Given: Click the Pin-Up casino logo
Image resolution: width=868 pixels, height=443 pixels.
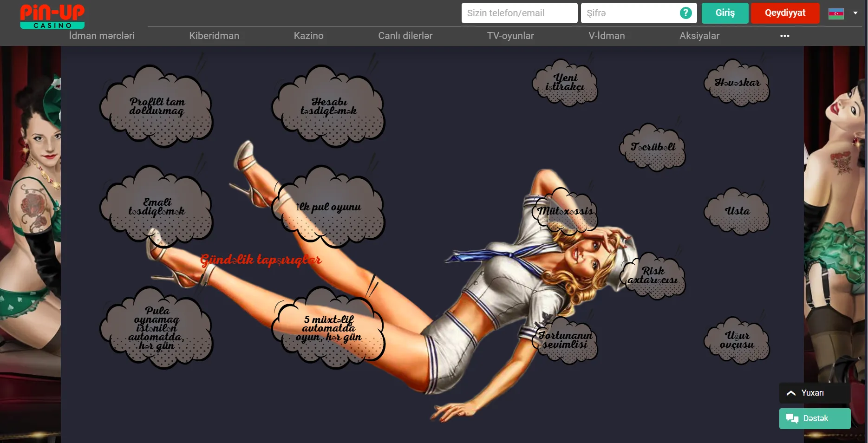Looking at the screenshot, I should point(52,13).
